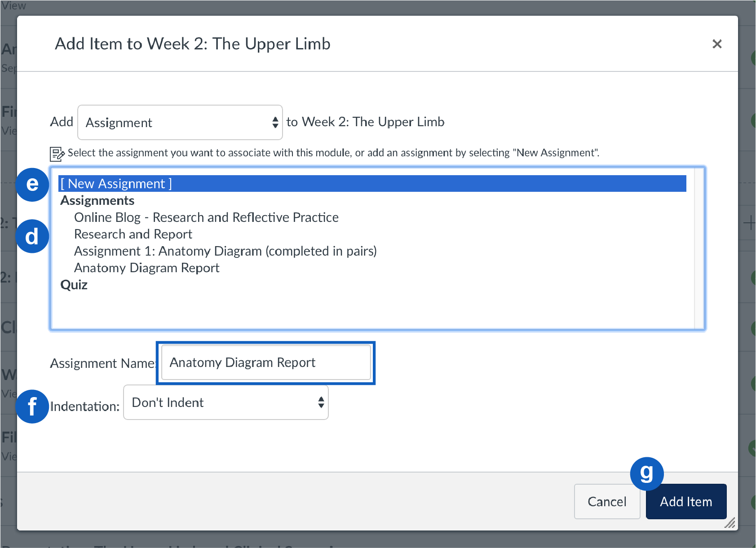
Task: Click the Quiz group heading
Action: pos(74,285)
